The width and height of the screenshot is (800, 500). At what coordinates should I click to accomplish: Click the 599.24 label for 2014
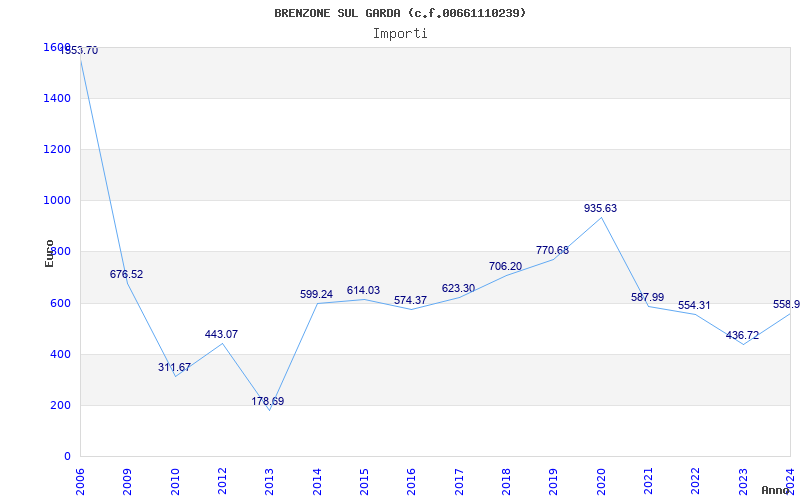pyautogui.click(x=316, y=294)
